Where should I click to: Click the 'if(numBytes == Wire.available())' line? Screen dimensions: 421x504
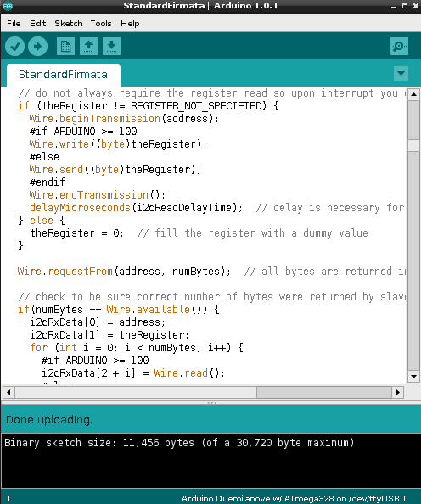click(119, 310)
